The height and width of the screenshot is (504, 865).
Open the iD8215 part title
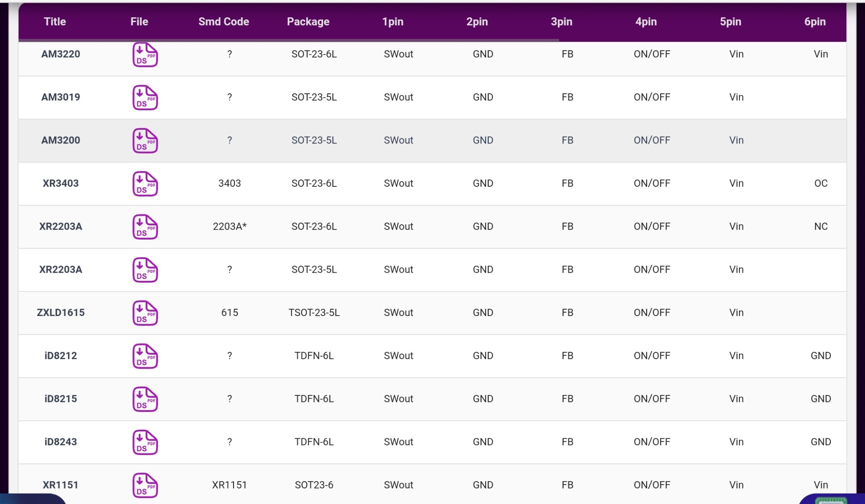61,399
